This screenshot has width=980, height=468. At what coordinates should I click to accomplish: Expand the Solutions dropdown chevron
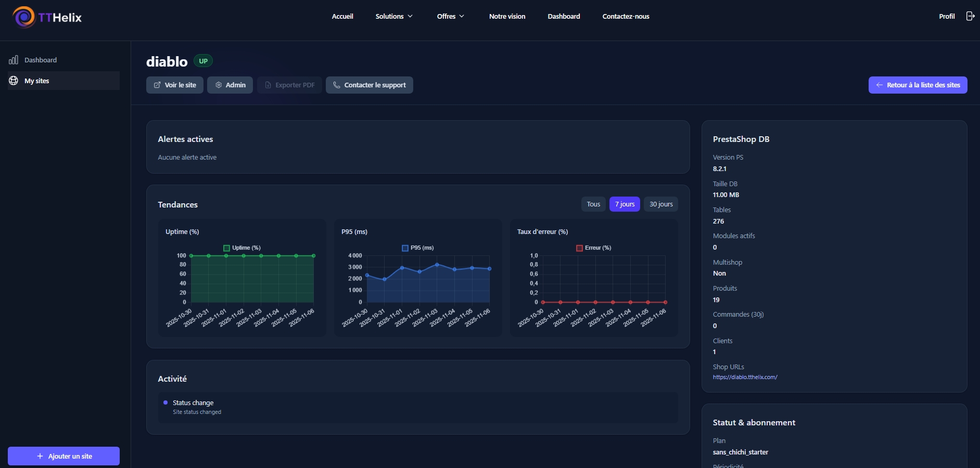[x=410, y=16]
